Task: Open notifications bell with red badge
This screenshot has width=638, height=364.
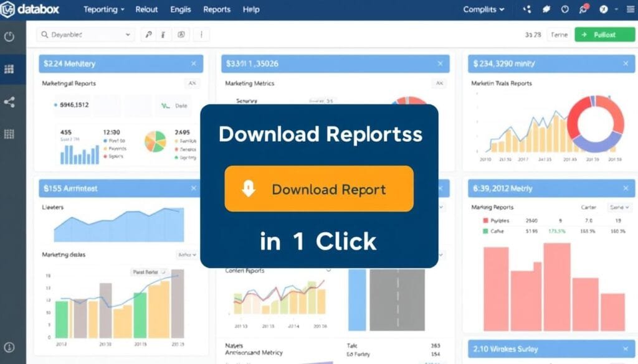Action: (x=583, y=10)
